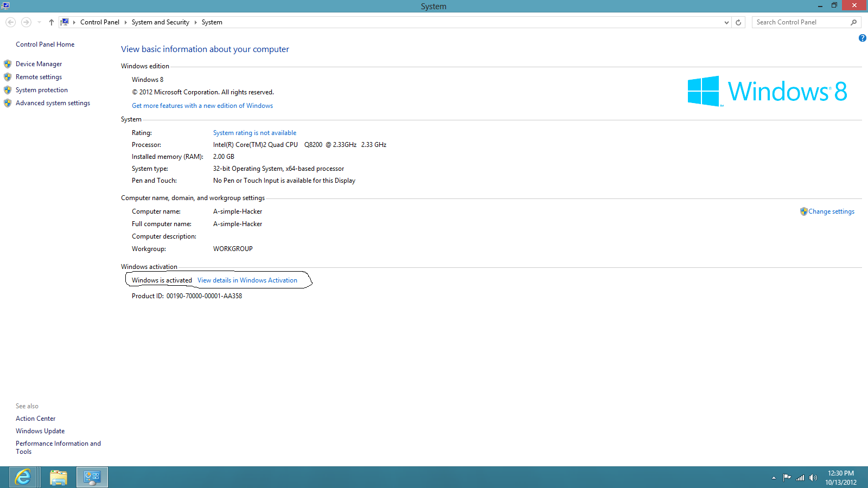
Task: Go up one level with the up arrow
Action: pyautogui.click(x=52, y=22)
